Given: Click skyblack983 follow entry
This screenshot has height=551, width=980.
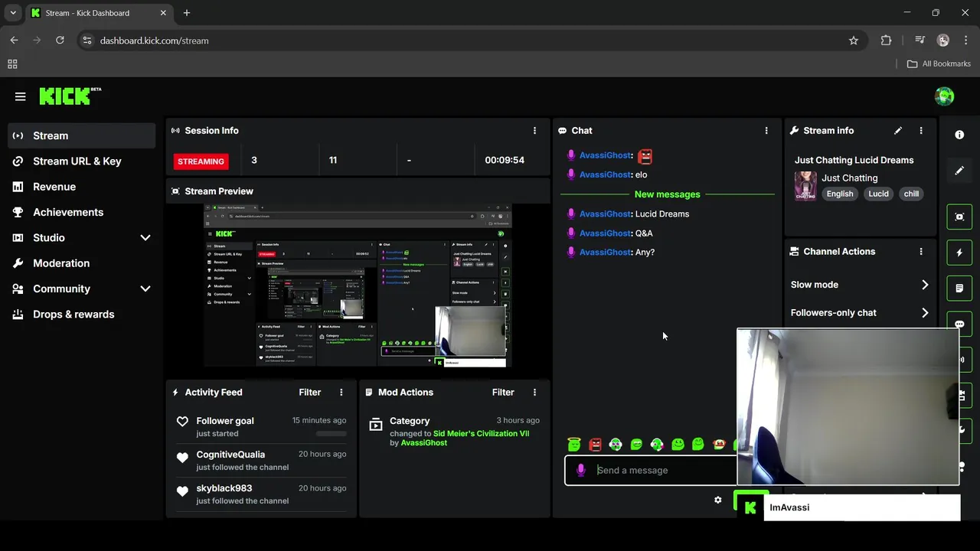Looking at the screenshot, I should pyautogui.click(x=261, y=494).
